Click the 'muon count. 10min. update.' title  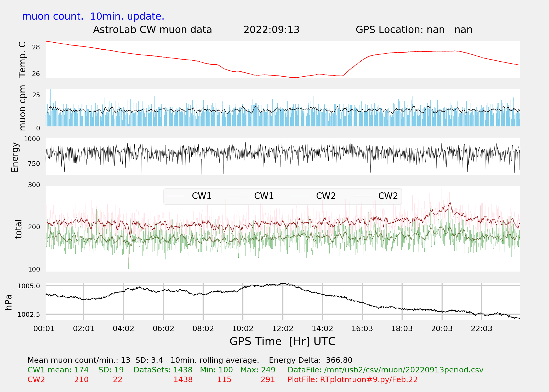[93, 16]
